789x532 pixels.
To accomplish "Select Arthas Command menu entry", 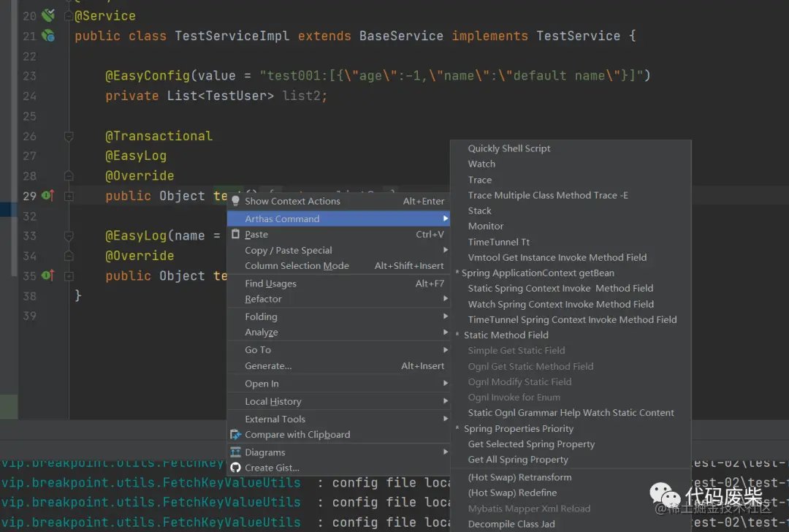I will [x=338, y=218].
